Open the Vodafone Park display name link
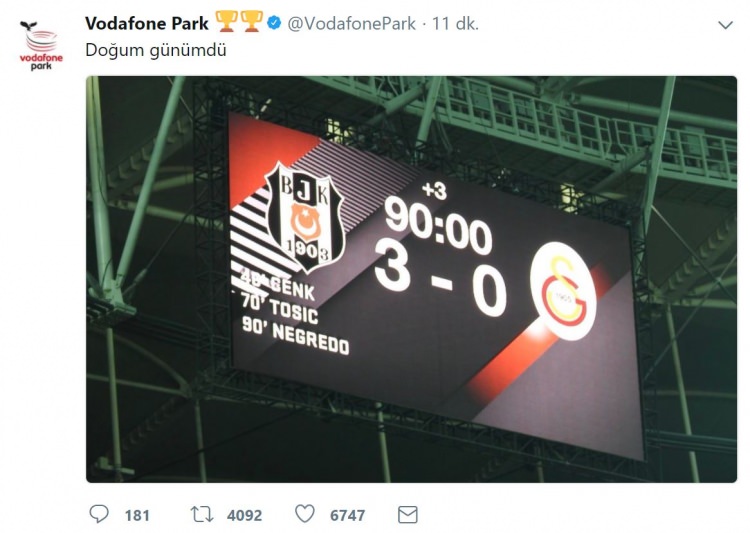 146,23
